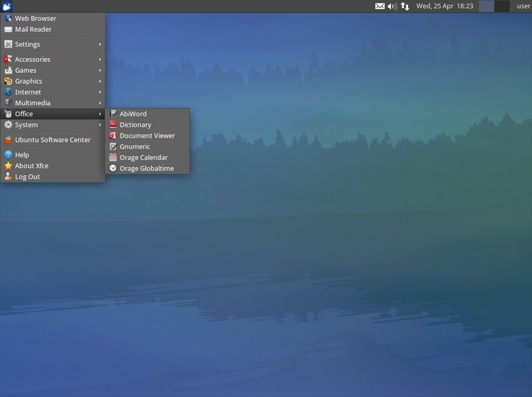The height and width of the screenshot is (397, 532).
Task: Click the red Dictionary icon
Action: (113, 125)
